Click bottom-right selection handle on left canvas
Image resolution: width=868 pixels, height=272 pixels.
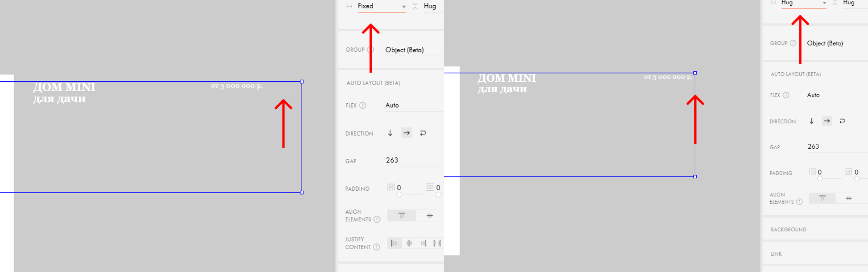tap(302, 193)
